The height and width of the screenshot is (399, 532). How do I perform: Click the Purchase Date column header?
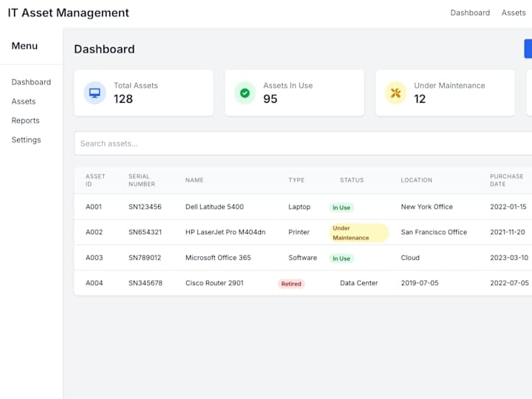tap(507, 180)
